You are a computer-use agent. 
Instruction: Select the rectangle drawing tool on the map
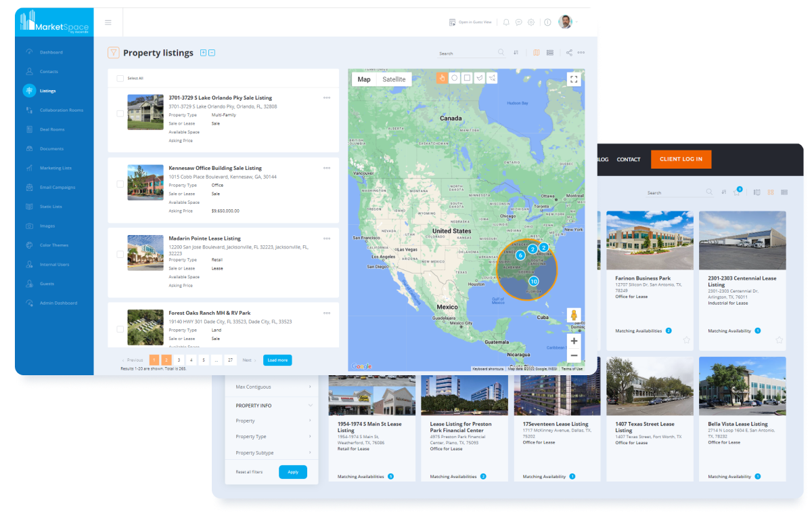click(467, 79)
